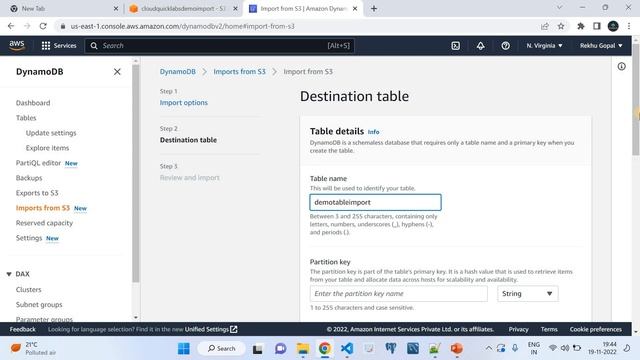The height and width of the screenshot is (360, 640).
Task: Open PowerPoint from the taskbar
Action: tap(456, 349)
